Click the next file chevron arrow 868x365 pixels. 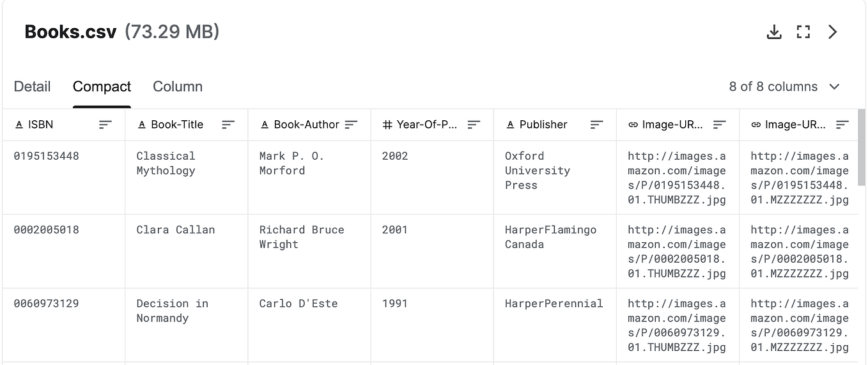tap(832, 32)
